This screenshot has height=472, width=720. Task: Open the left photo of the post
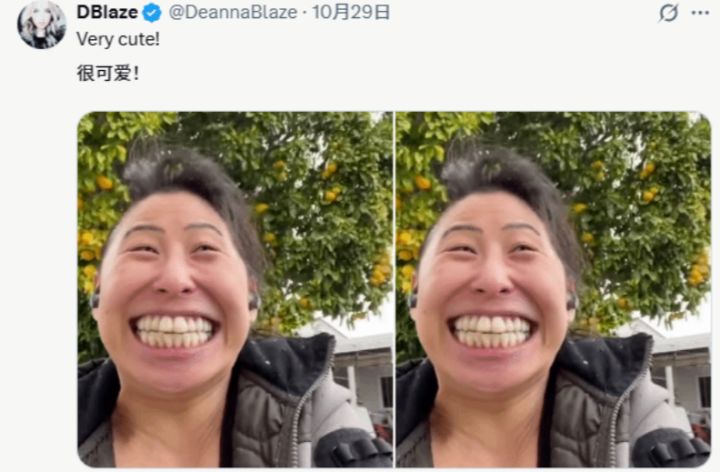tap(235, 289)
